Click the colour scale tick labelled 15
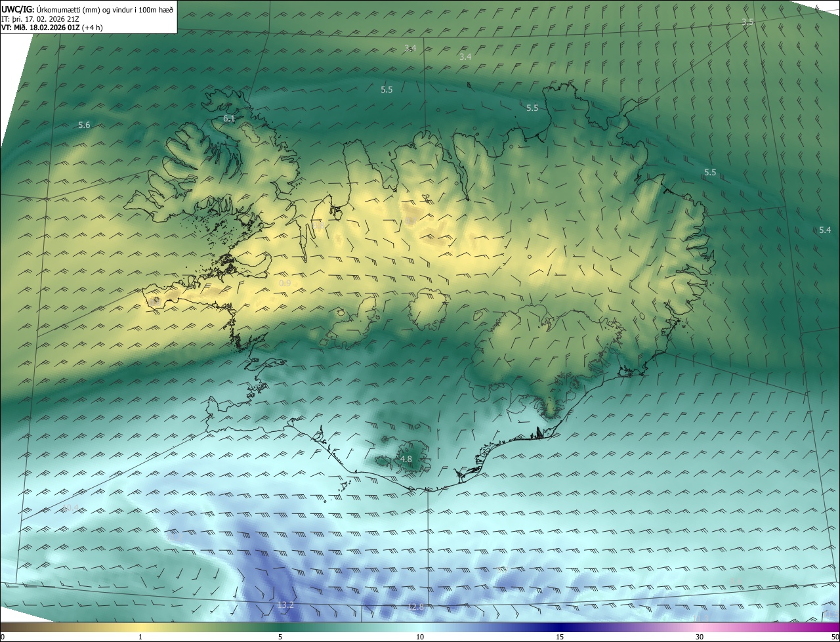The width and height of the screenshot is (840, 642). click(x=560, y=637)
